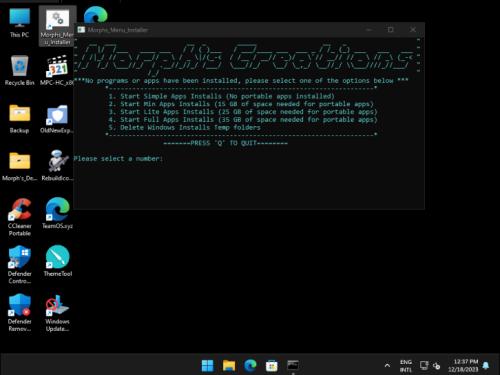Click 'Delete Windows Installs Temp folders' line
500x375 pixels.
click(184, 127)
